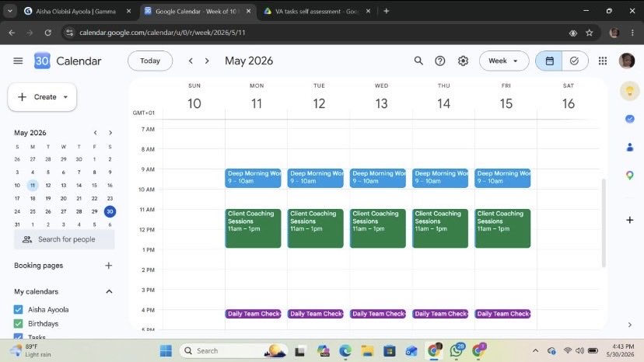The width and height of the screenshot is (644, 362).
Task: Open the Google account avatar
Action: [626, 61]
